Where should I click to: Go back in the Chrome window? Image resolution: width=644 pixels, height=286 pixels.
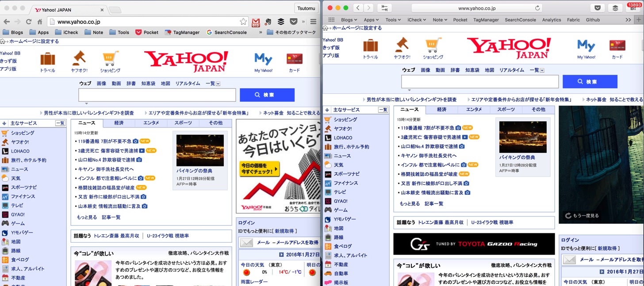(6, 22)
